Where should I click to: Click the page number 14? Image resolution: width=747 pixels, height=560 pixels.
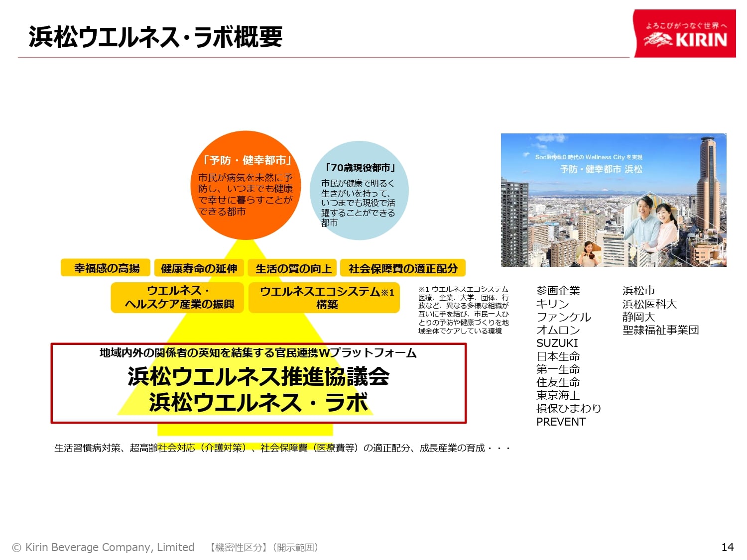coord(728,547)
